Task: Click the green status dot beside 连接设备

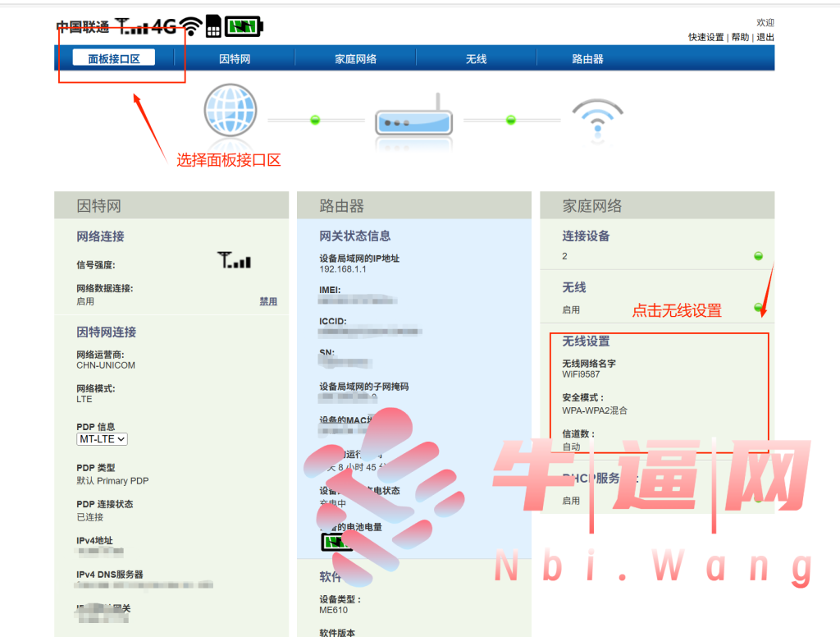Action: click(758, 256)
